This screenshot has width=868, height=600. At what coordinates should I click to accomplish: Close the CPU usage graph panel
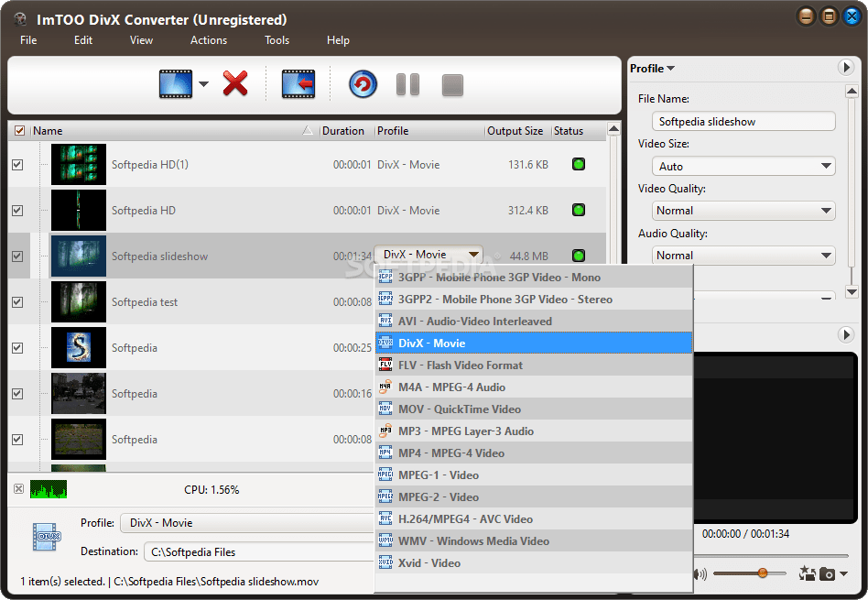[x=19, y=488]
